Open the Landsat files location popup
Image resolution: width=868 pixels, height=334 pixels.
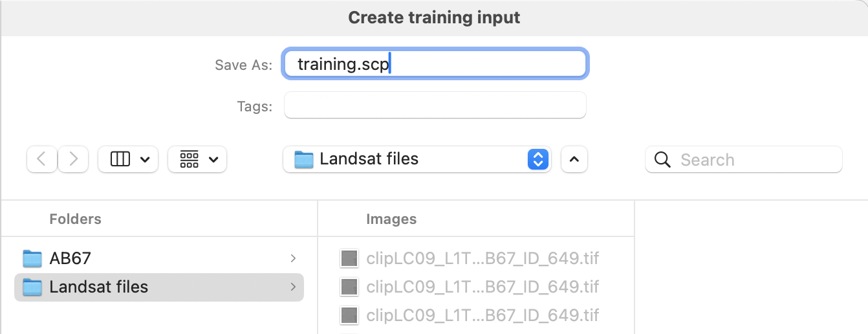[x=417, y=159]
